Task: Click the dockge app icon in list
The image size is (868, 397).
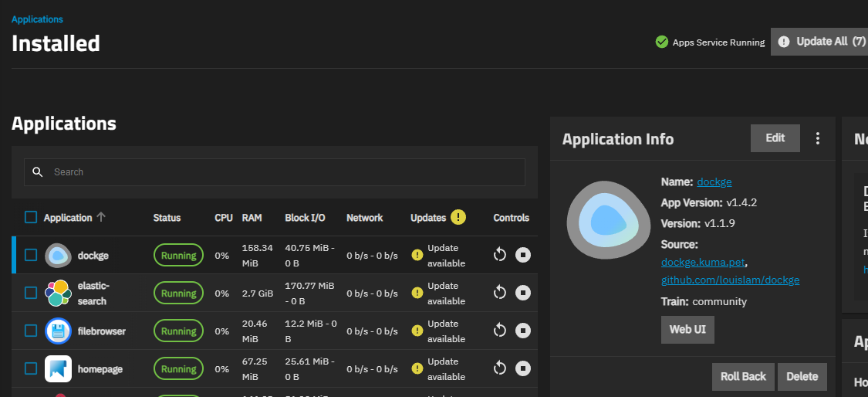Action: (58, 256)
